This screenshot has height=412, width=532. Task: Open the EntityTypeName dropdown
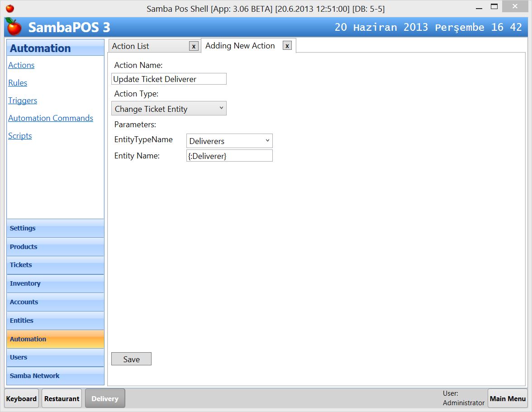point(267,141)
